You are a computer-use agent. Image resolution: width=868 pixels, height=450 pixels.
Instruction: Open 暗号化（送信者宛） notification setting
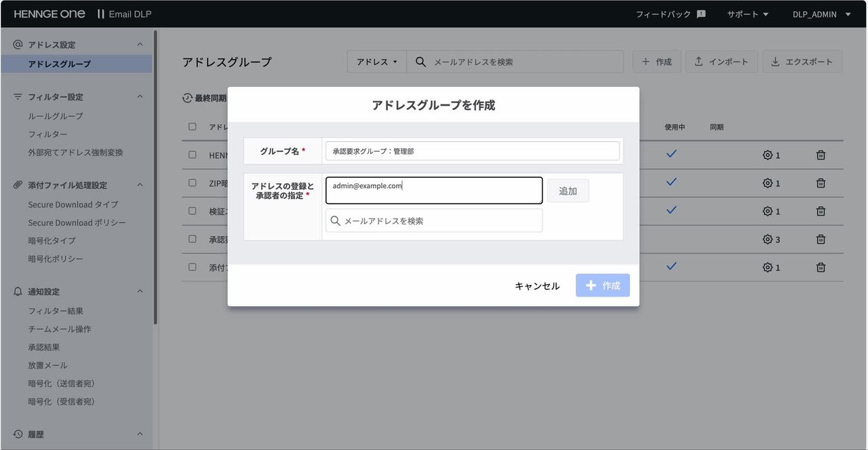pyautogui.click(x=62, y=383)
